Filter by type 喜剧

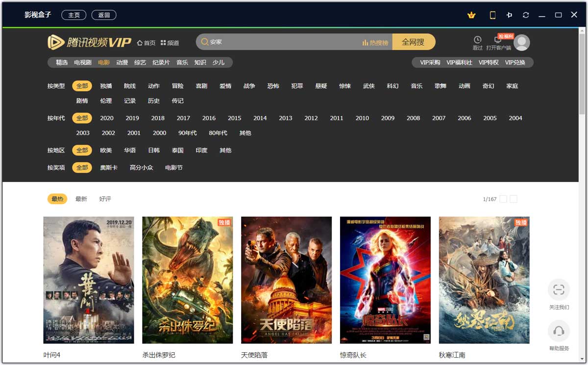(x=201, y=86)
